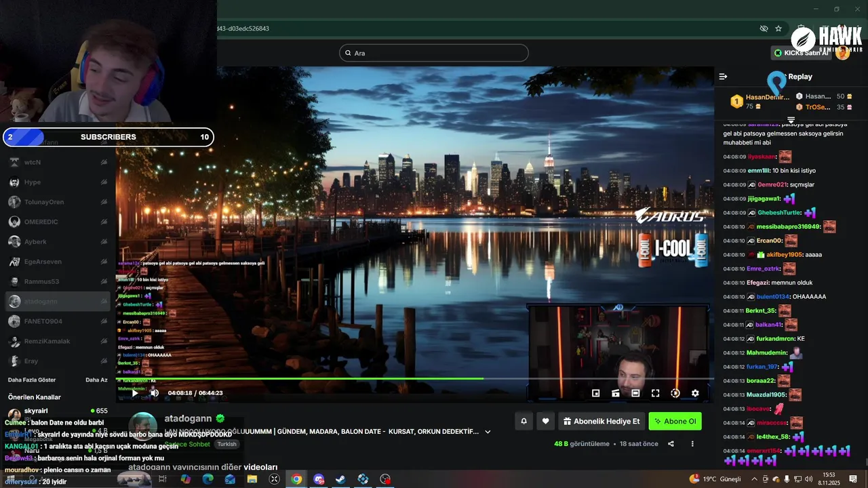Open Eray channel in sidebar
The width and height of the screenshot is (868, 488).
pos(58,361)
